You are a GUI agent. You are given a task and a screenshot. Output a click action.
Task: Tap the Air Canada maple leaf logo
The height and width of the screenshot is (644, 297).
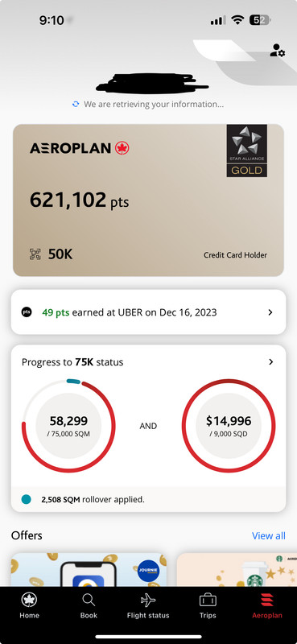tap(122, 148)
